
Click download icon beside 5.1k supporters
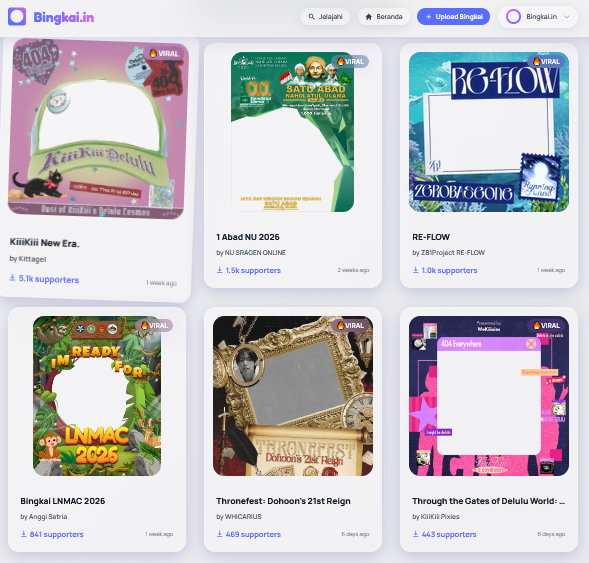click(x=12, y=278)
